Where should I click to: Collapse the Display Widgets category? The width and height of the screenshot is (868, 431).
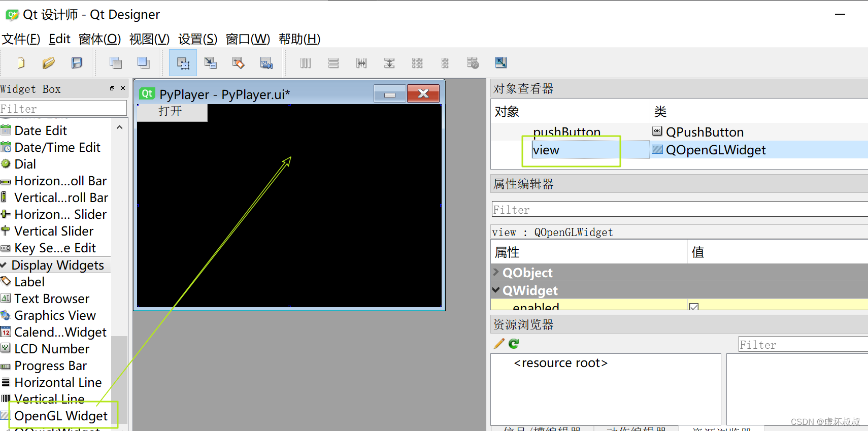[4, 265]
